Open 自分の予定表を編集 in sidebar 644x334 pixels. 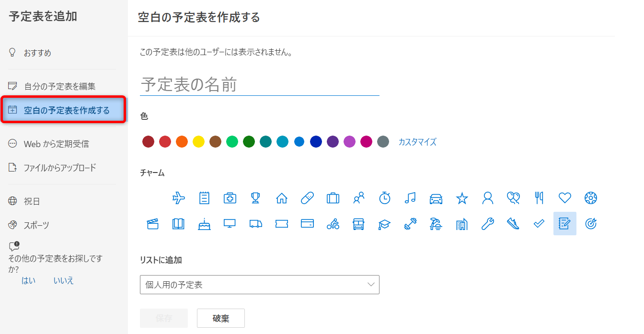click(60, 86)
